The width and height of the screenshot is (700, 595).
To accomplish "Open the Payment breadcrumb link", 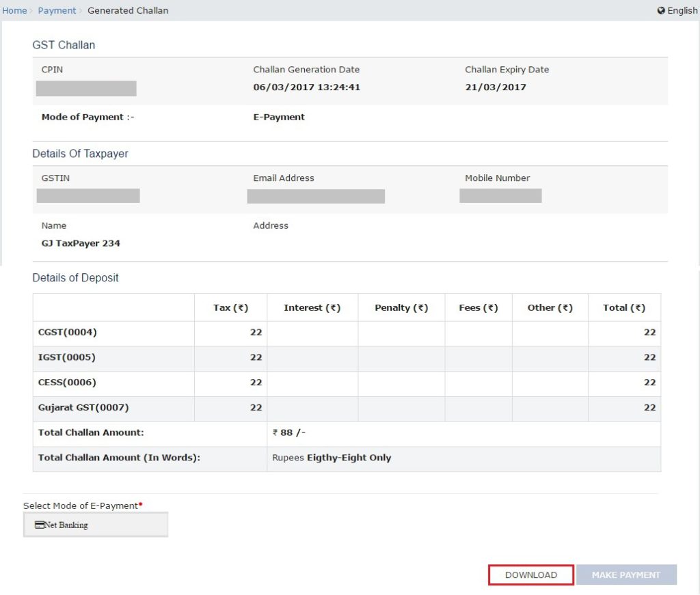I will tap(57, 11).
